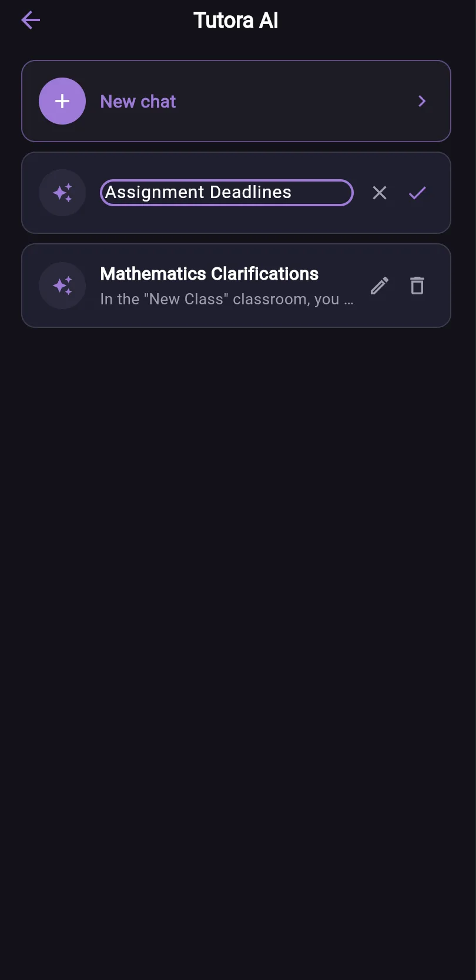Click the sparkle icon beside Mathematics Clarifications
Image resolution: width=476 pixels, height=980 pixels.
[x=62, y=286]
